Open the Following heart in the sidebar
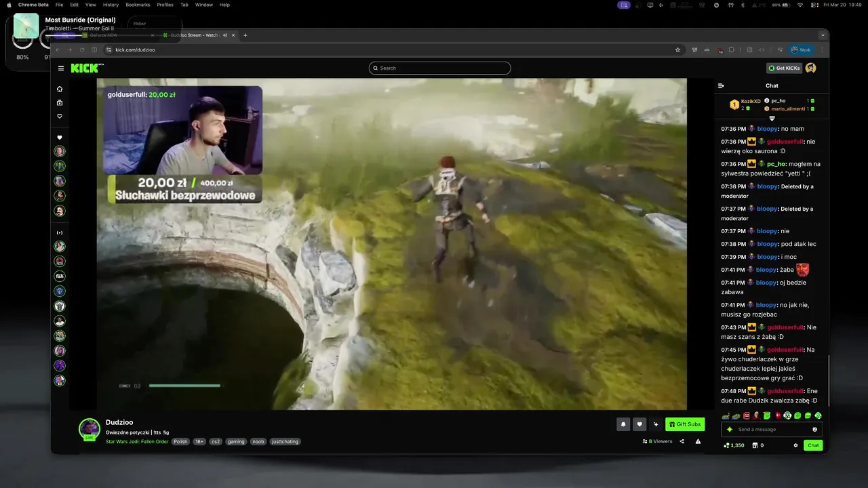 pos(60,116)
